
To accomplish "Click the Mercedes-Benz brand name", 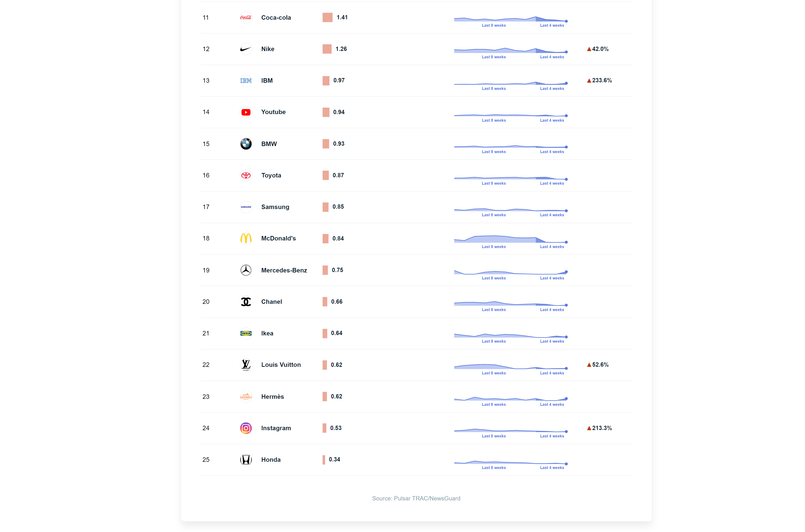I will pyautogui.click(x=284, y=270).
